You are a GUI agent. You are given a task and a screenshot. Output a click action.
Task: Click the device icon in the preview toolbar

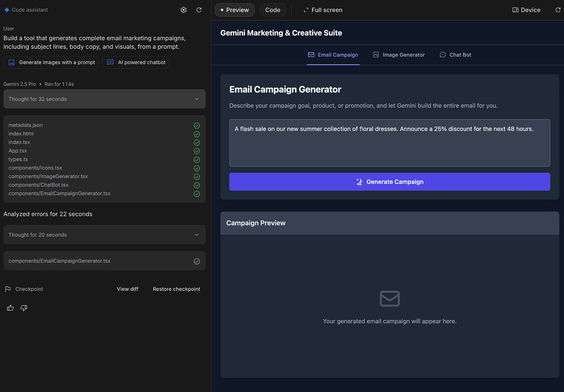(x=516, y=10)
